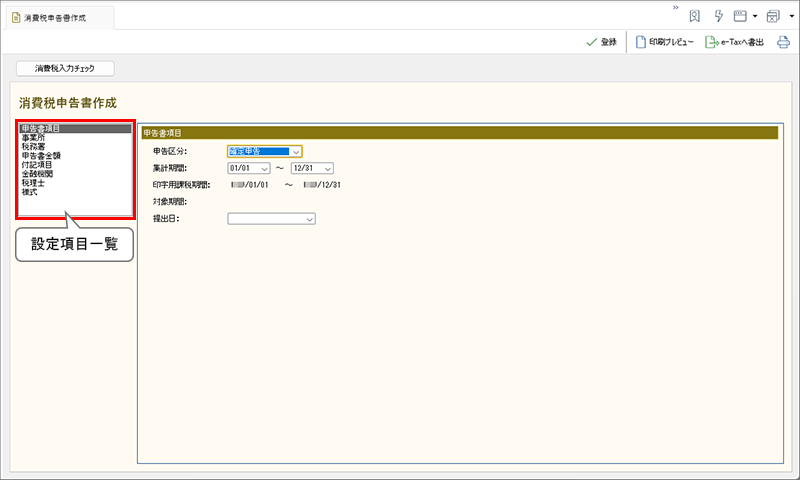Open the 集計期間 end date dropdown
Image resolution: width=800 pixels, height=480 pixels.
coord(327,168)
